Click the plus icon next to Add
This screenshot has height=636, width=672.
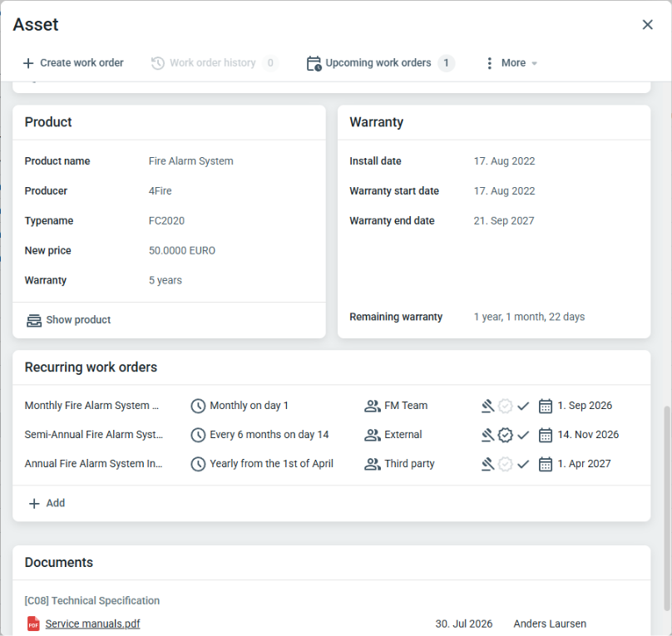pos(34,504)
